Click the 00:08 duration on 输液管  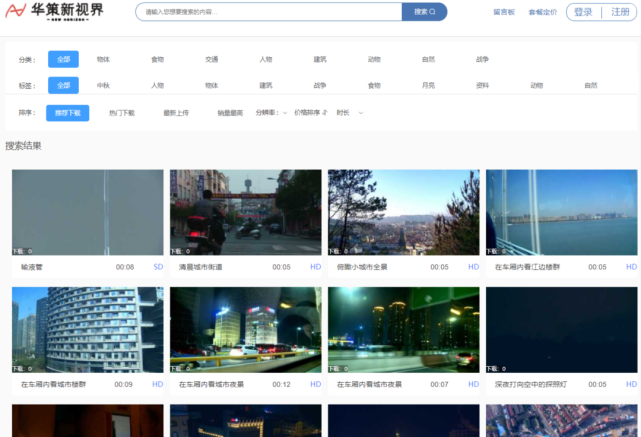pos(125,267)
